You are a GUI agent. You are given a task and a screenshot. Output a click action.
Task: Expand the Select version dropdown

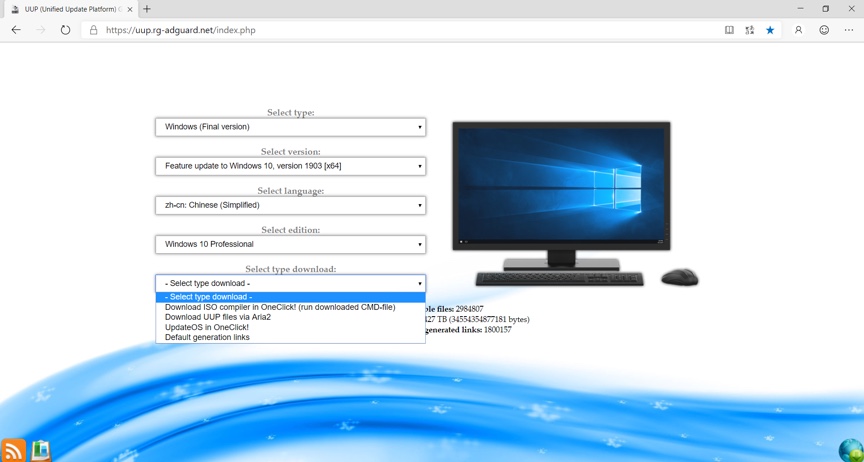(x=290, y=166)
